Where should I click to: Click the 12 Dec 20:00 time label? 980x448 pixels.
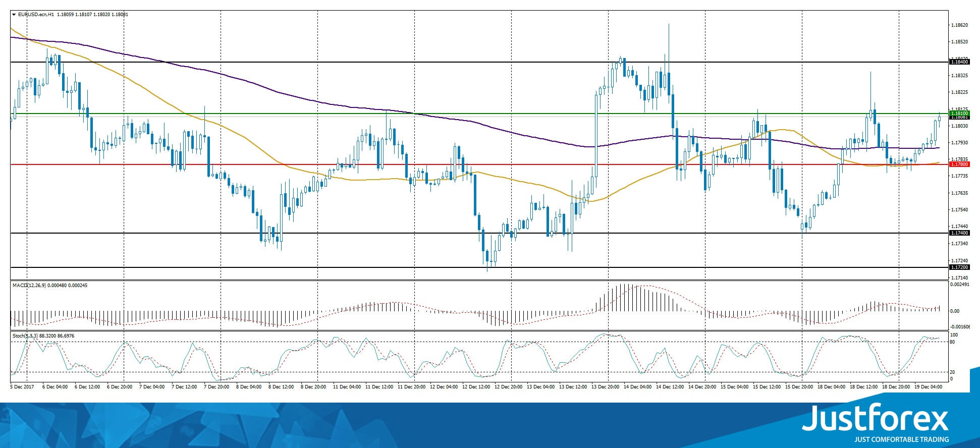(508, 387)
